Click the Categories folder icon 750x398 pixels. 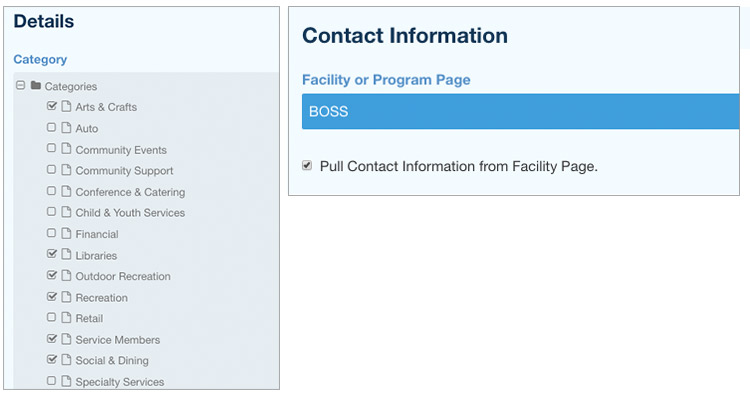[35, 86]
